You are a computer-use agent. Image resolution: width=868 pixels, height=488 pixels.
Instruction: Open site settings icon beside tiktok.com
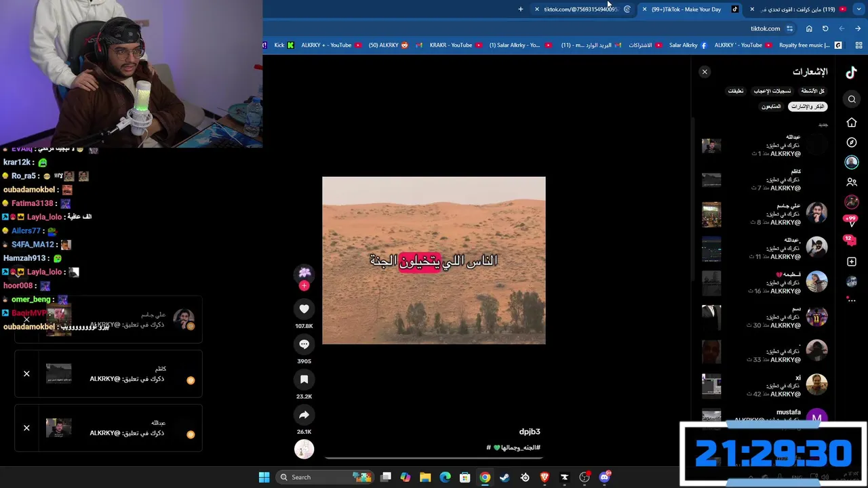click(789, 28)
